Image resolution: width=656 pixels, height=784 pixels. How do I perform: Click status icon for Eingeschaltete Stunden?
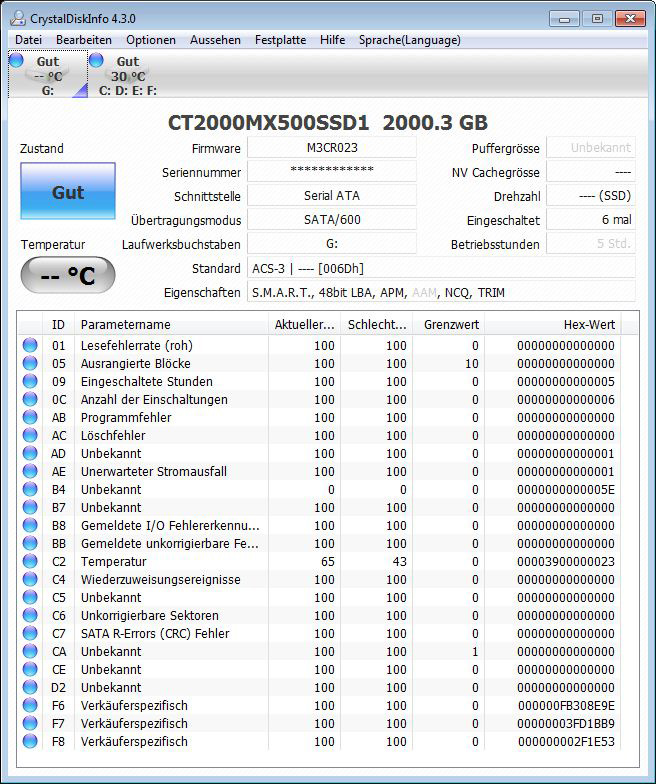click(30, 381)
